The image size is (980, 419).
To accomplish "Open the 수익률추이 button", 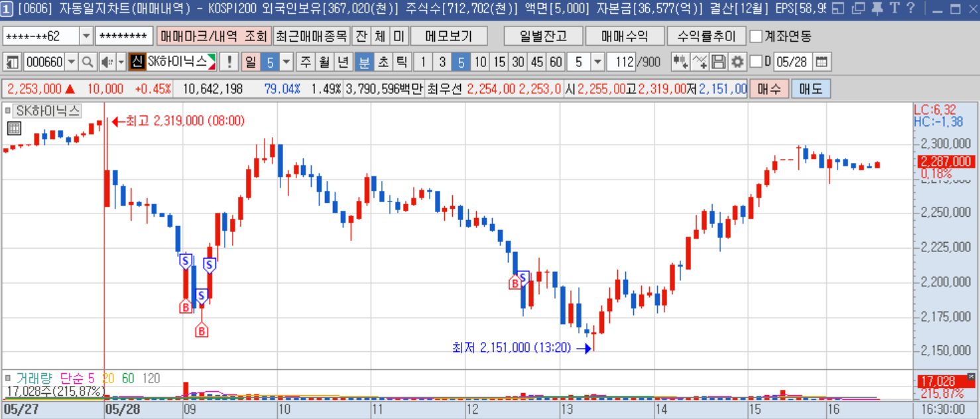I will click(706, 36).
